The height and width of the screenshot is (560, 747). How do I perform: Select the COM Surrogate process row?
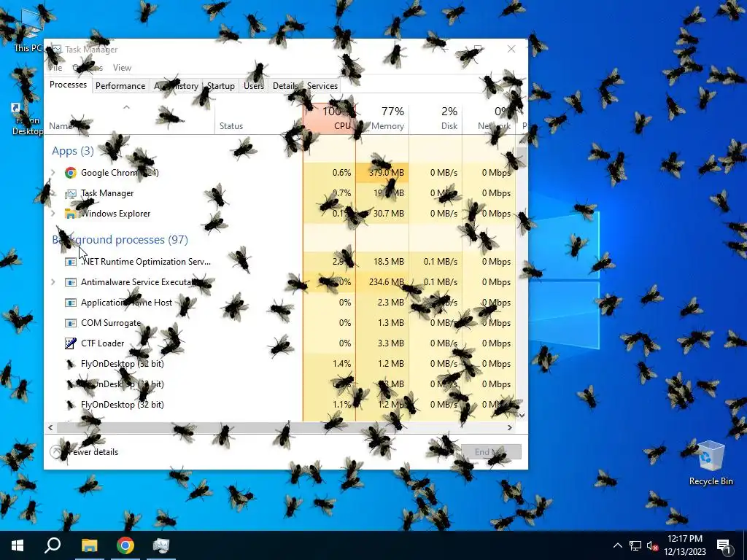[x=280, y=323]
